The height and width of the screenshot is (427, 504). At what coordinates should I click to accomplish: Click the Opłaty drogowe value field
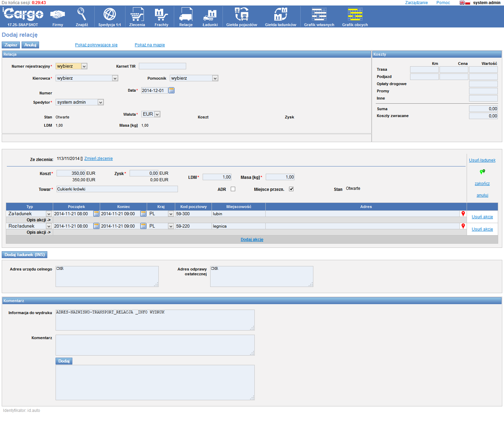pyautogui.click(x=483, y=84)
